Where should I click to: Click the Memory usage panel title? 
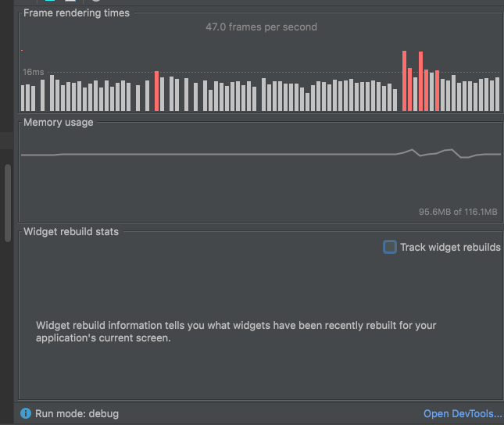58,122
